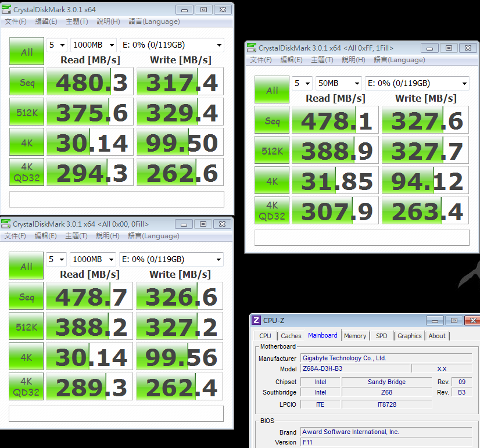This screenshot has width=480, height=448.
Task: Open test count dropdown in top-left CrystalDiskMark window
Action: 57,45
